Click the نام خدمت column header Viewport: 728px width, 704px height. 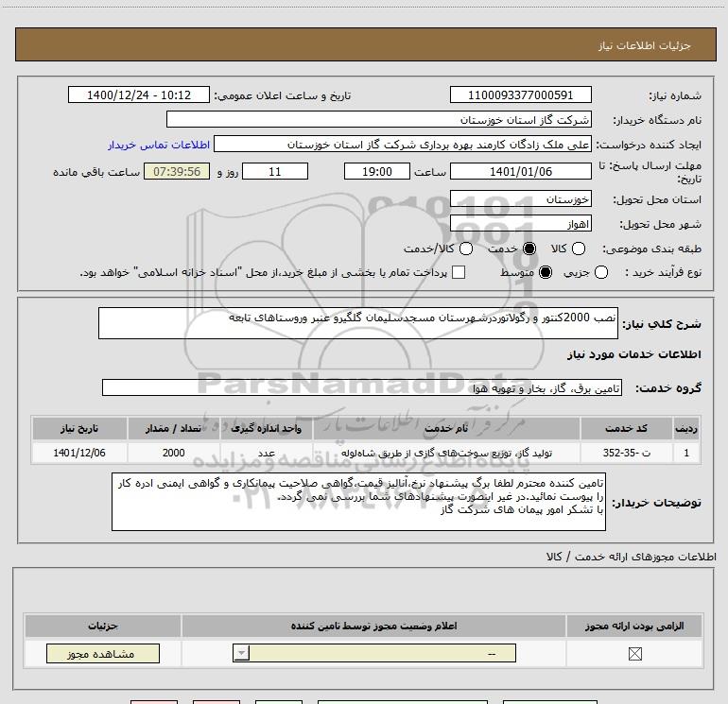click(446, 428)
